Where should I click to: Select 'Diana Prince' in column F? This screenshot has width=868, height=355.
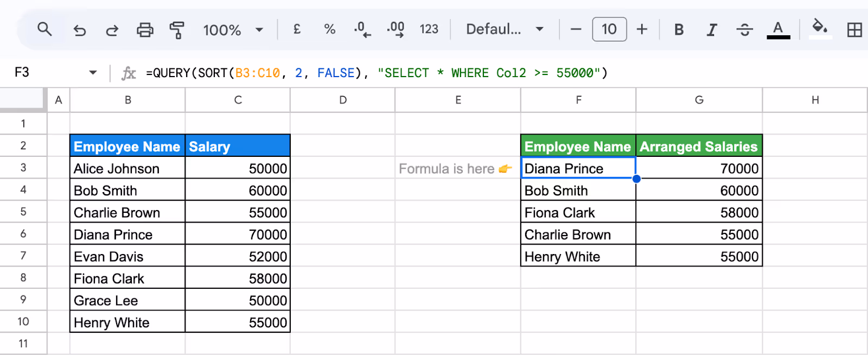pyautogui.click(x=578, y=168)
